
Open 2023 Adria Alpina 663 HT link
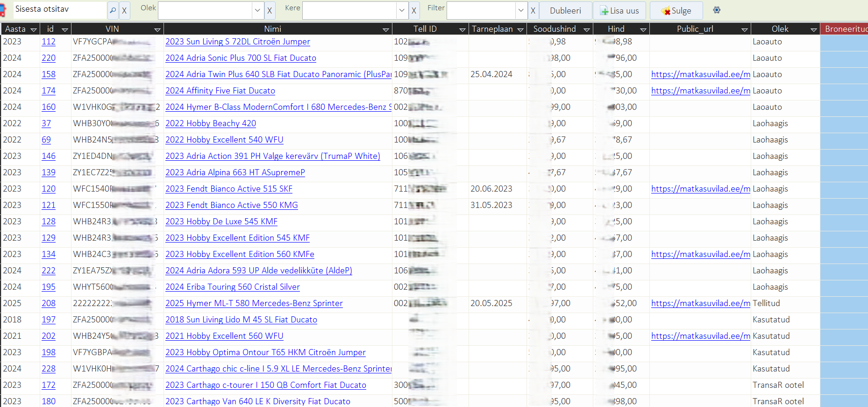coord(235,172)
